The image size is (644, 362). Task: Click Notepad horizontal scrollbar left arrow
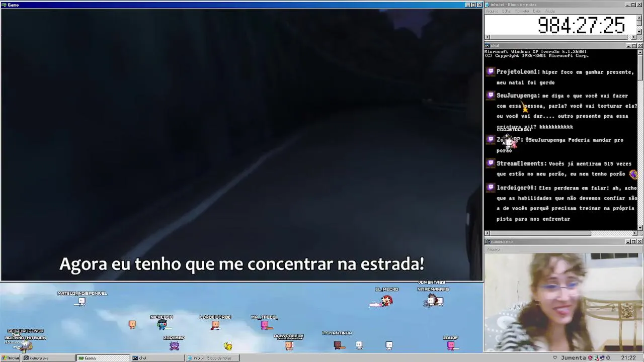pyautogui.click(x=487, y=37)
